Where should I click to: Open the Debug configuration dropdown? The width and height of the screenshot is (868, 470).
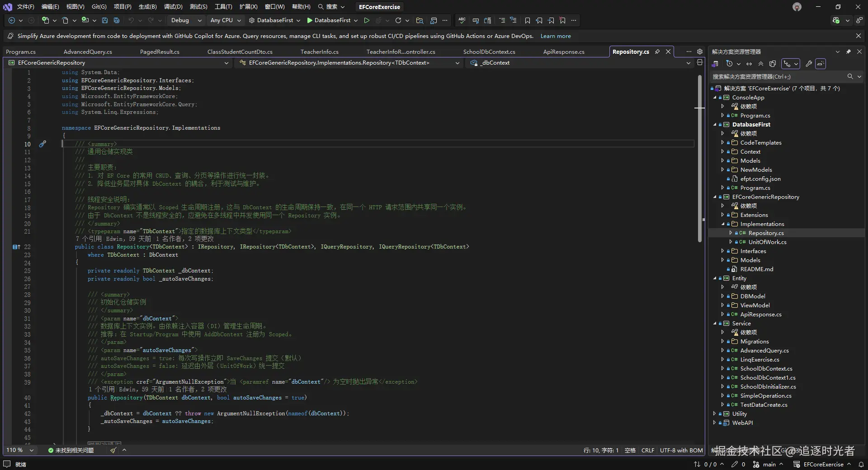[185, 20]
